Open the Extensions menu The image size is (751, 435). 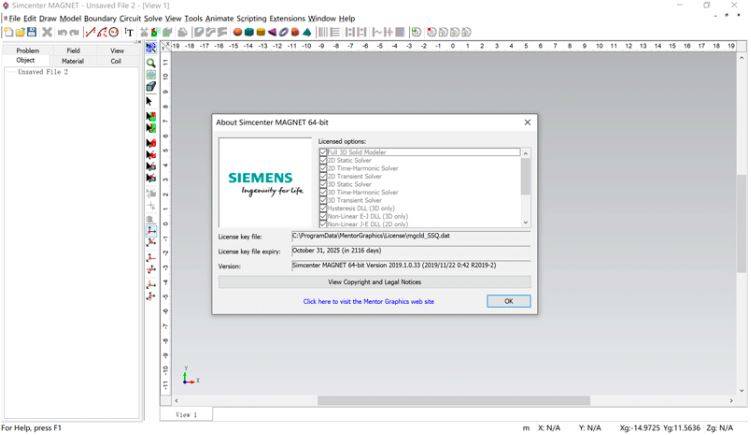[x=287, y=19]
